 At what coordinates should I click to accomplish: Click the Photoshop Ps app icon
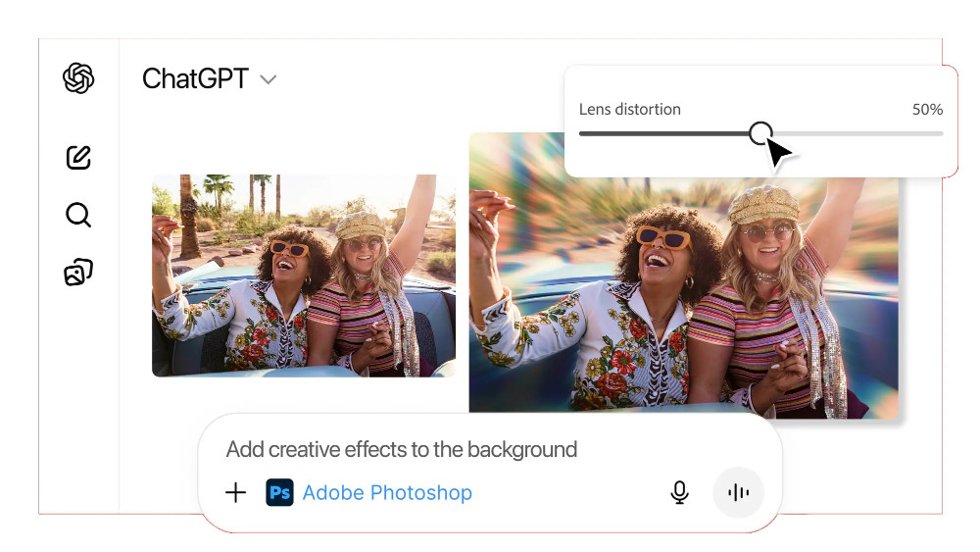(279, 492)
